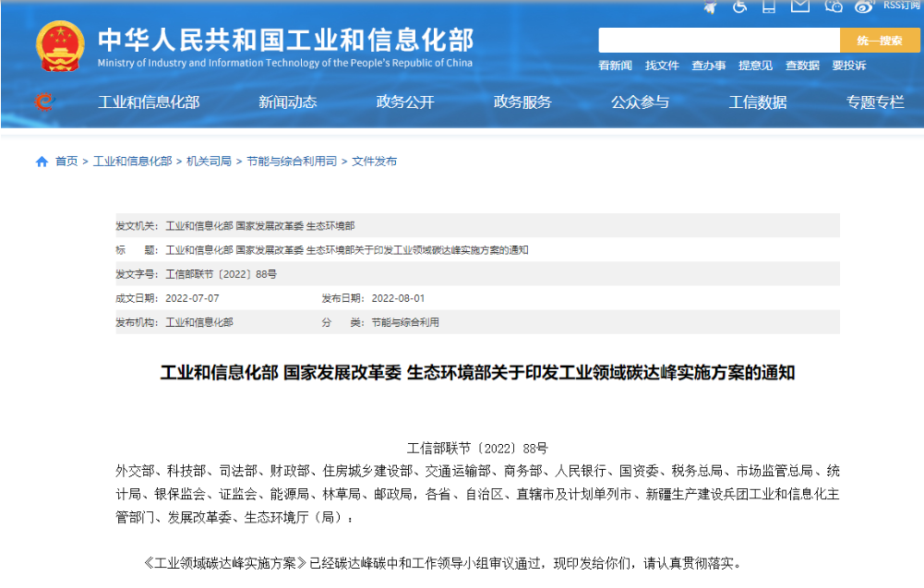924x588 pixels.
Task: Focus the search input field
Action: click(x=718, y=41)
